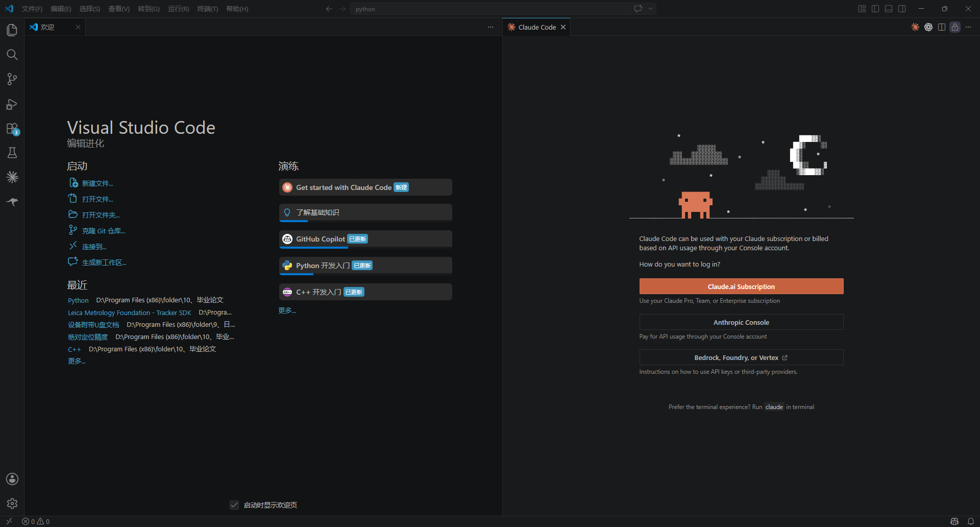Open the Source Control view
Image resolution: width=980 pixels, height=527 pixels.
tap(12, 79)
